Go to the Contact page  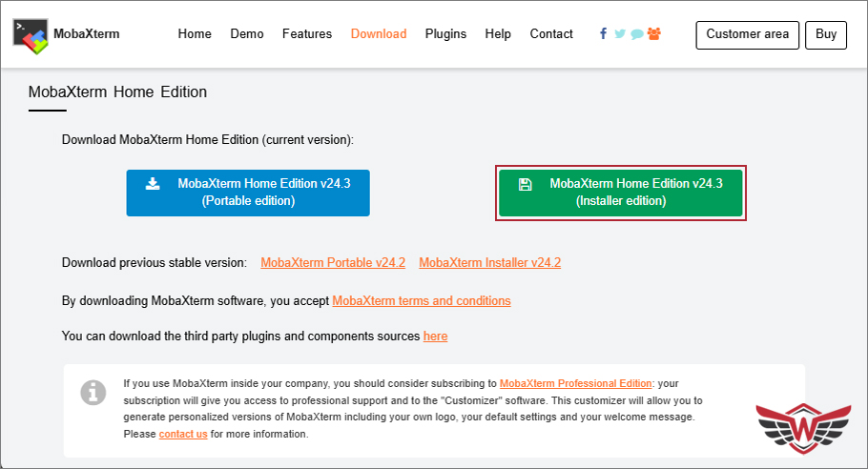point(551,34)
